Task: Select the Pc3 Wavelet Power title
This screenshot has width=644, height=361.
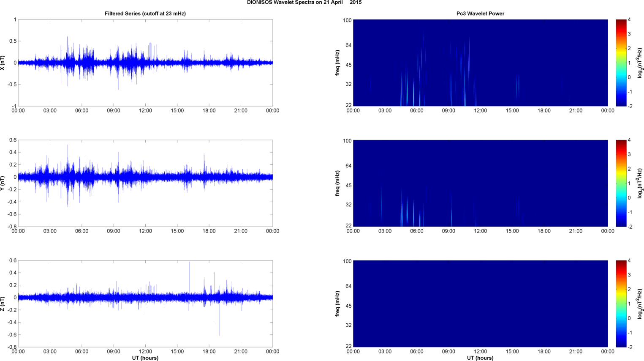Action: tap(480, 14)
